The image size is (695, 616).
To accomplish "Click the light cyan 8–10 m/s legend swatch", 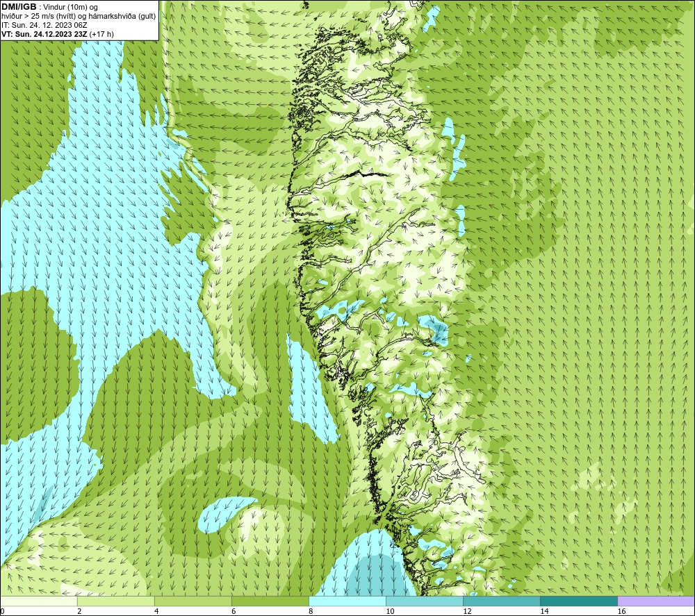I will (347, 601).
